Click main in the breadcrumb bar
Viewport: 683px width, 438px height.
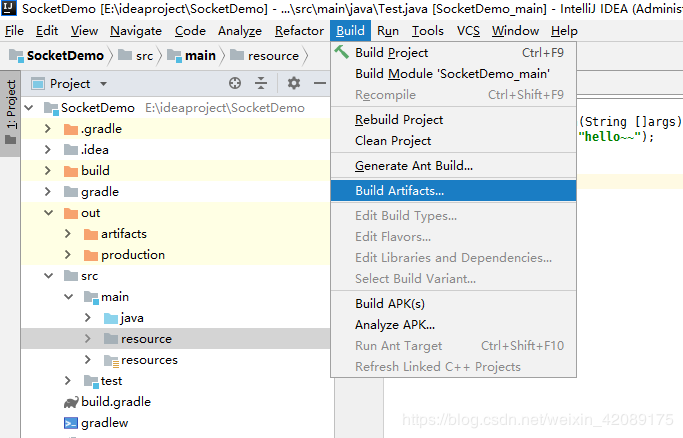pos(200,56)
